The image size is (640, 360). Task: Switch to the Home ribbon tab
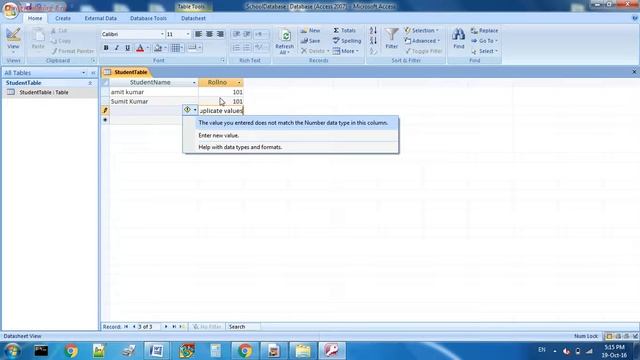pyautogui.click(x=35, y=18)
